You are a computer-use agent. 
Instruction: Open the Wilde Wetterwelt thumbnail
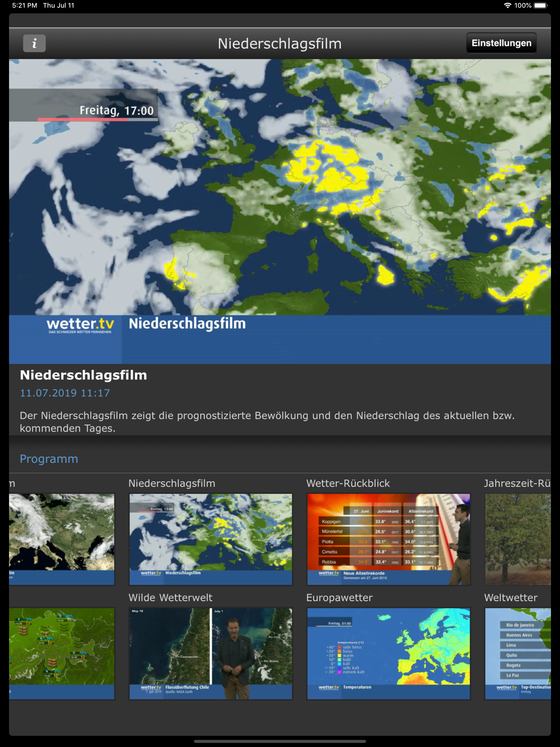point(211,653)
